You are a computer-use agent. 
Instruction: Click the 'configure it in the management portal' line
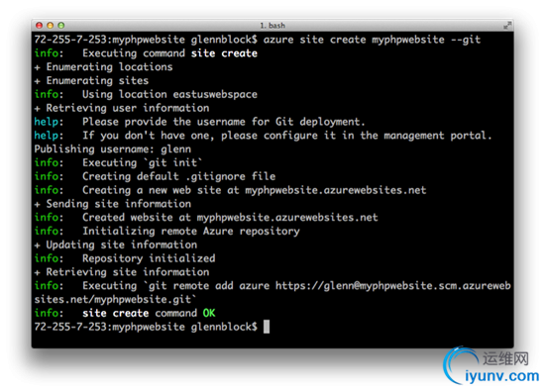(x=264, y=136)
